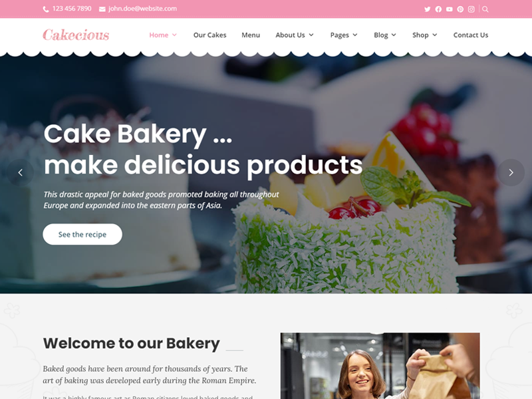Viewport: 532px width, 399px height.
Task: Open the Twitter social icon
Action: [x=427, y=9]
